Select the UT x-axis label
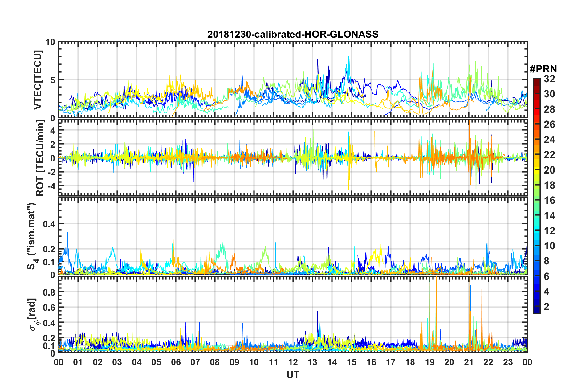Screen dimensions: 586x392 293,374
